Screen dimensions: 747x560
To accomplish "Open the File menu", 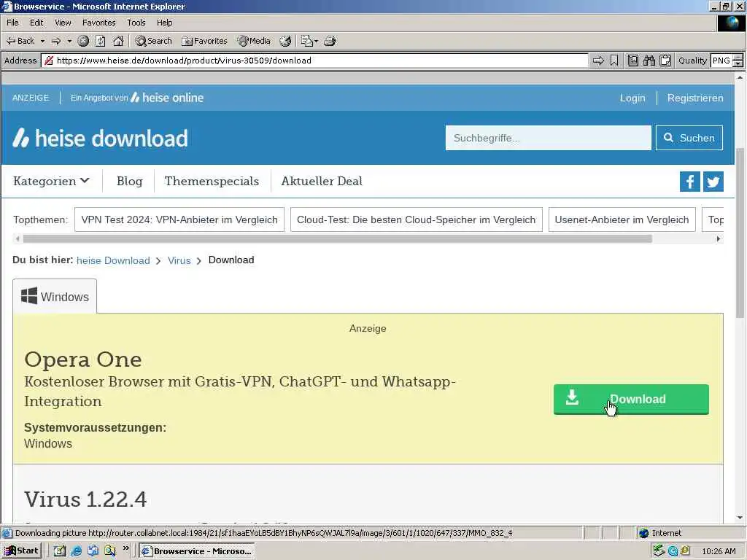I will pyautogui.click(x=12, y=23).
